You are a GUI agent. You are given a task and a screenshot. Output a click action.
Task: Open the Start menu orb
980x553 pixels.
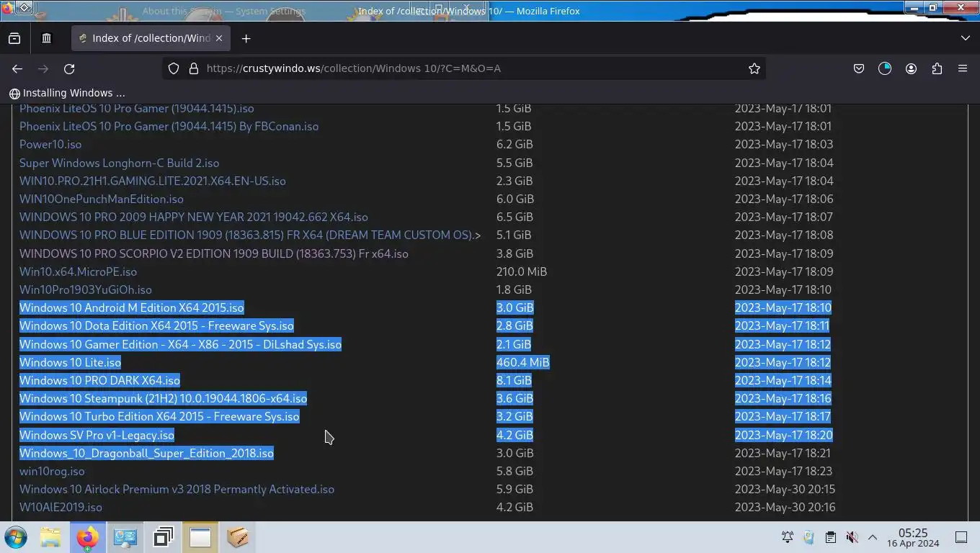(15, 537)
